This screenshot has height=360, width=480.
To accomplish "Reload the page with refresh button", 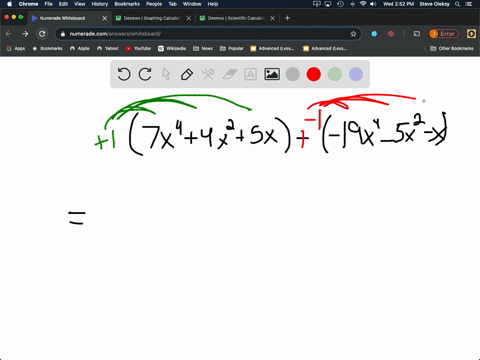I will point(42,34).
